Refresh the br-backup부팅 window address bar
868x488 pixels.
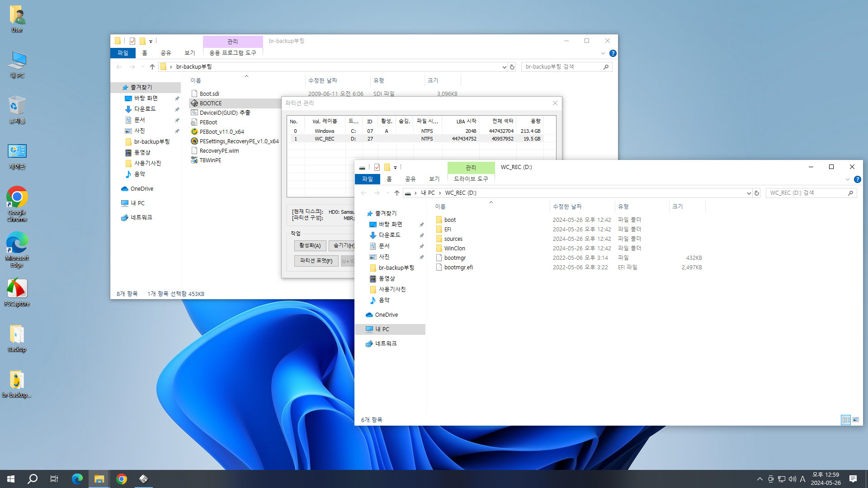coord(512,67)
